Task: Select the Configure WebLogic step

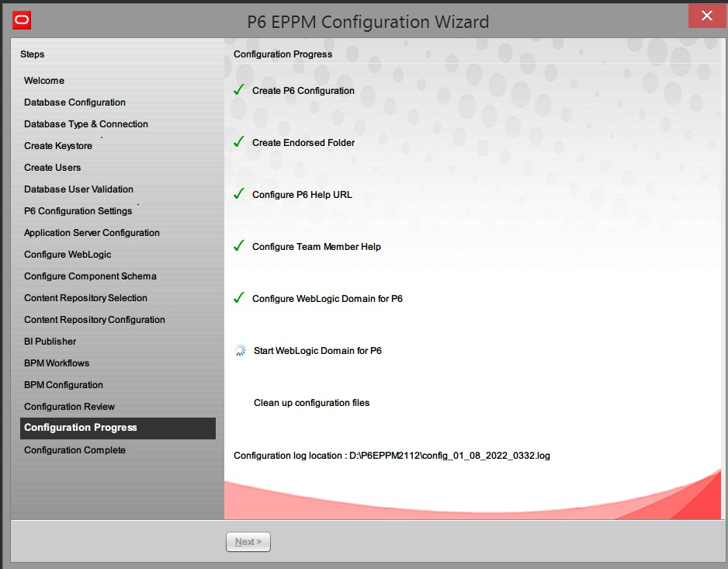Action: 68,255
